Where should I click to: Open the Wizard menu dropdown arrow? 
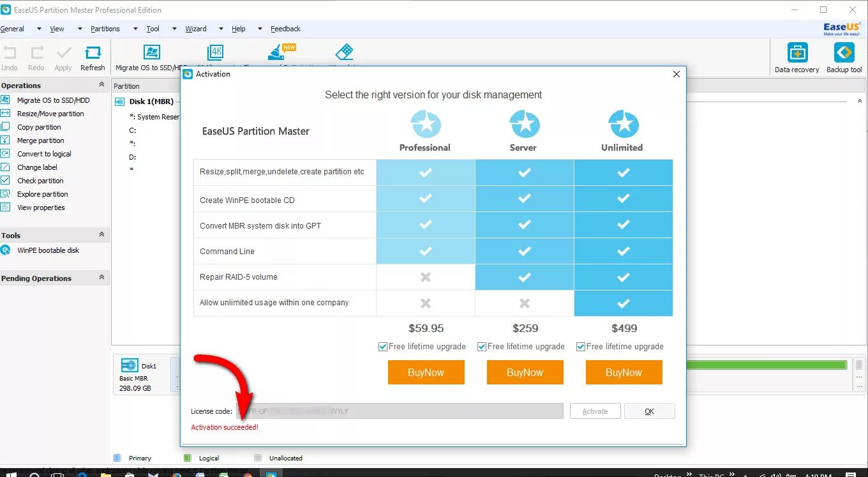(221, 29)
